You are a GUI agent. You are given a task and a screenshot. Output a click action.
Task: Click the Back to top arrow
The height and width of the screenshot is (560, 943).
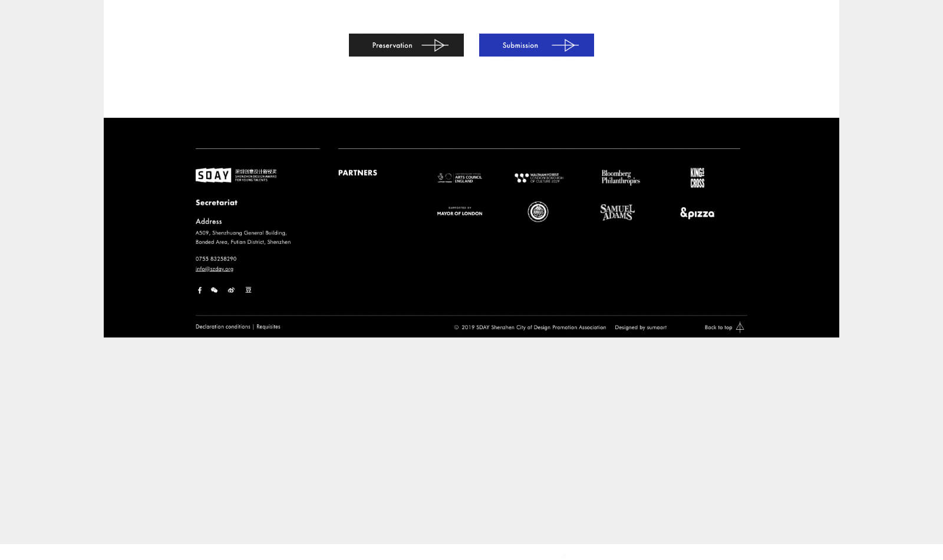pyautogui.click(x=740, y=327)
